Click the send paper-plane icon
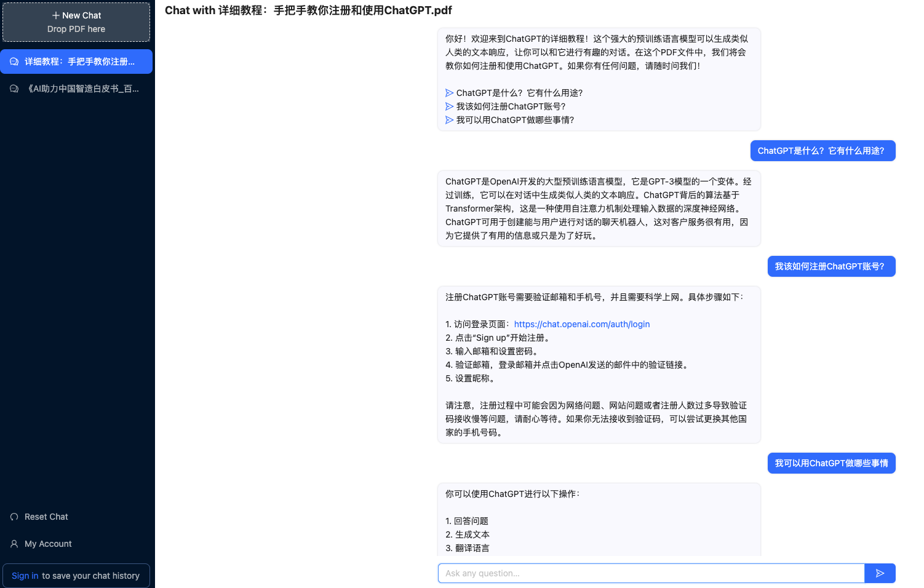Screen dimensions: 924x588 click(x=880, y=573)
